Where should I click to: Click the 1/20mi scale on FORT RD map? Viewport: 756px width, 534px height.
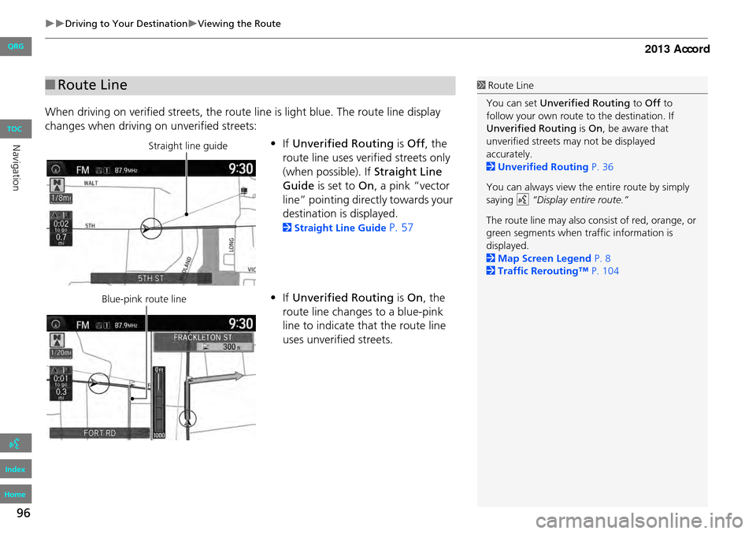61,353
